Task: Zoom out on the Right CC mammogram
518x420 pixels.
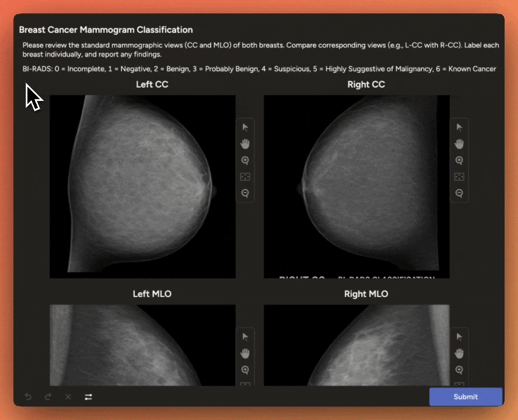Action: click(459, 193)
